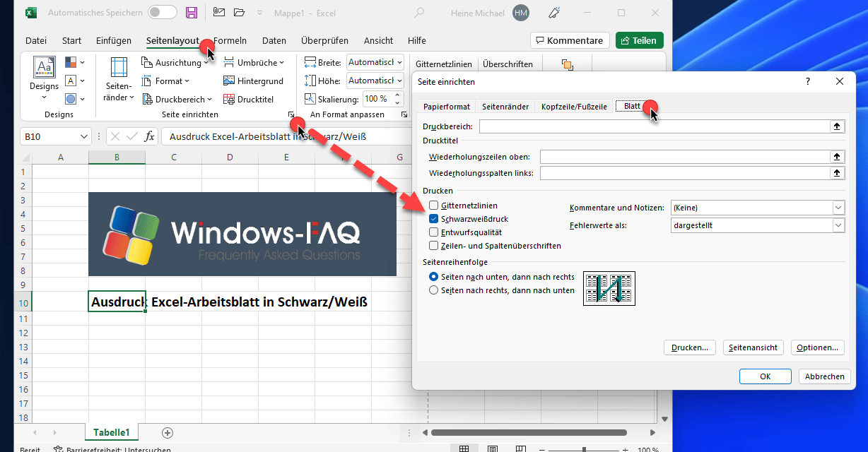
Task: Open theme fonts dropdown
Action: [x=74, y=81]
